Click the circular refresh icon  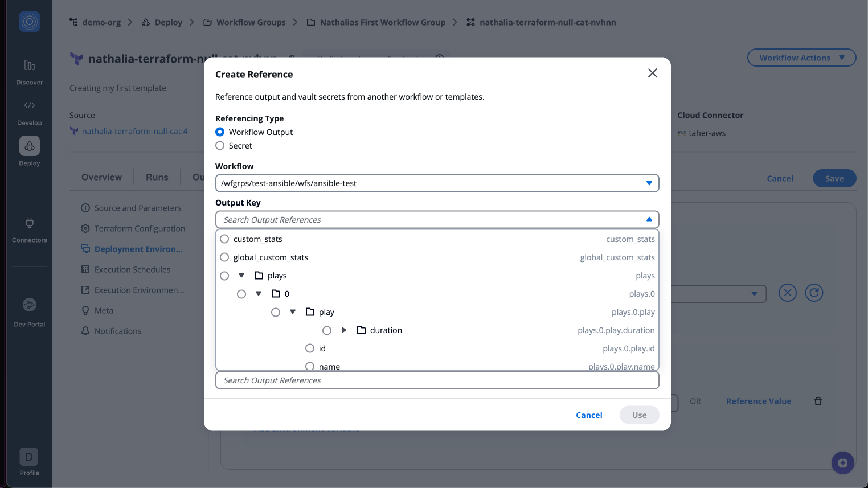click(x=814, y=293)
